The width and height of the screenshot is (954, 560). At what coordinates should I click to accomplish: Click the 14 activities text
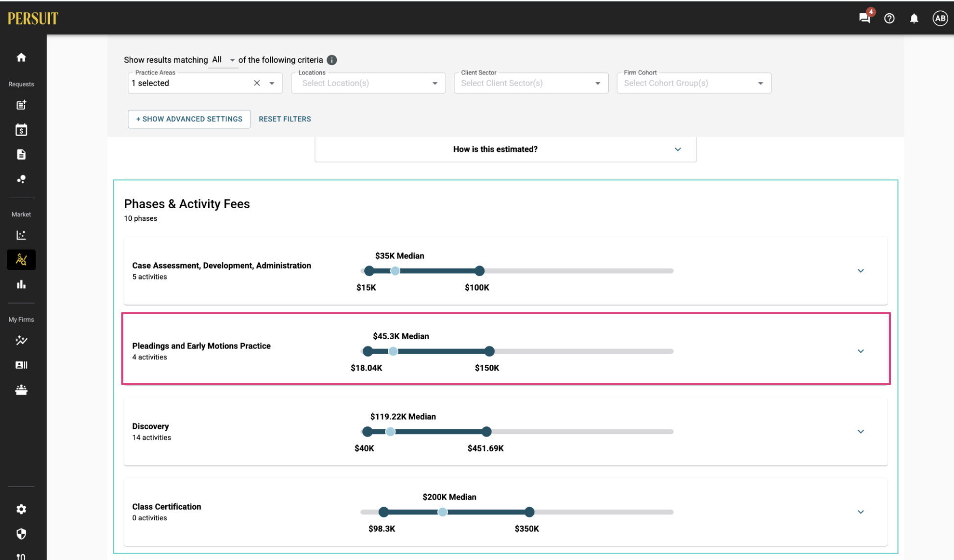tap(151, 438)
